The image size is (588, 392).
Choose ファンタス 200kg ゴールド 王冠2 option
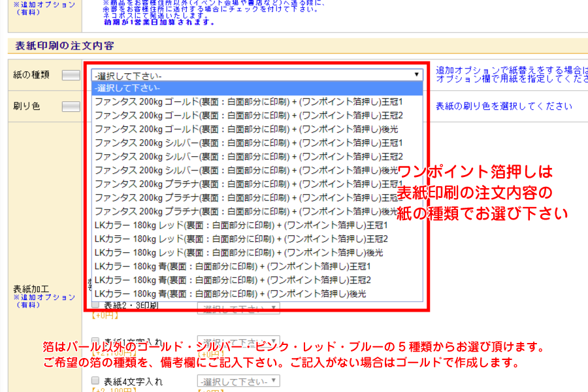pyautogui.click(x=257, y=116)
